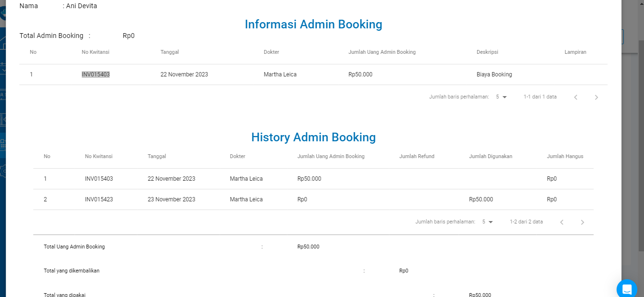644x297 pixels.
Task: Click INV015403 in History Admin Booking table
Action: tap(99, 179)
